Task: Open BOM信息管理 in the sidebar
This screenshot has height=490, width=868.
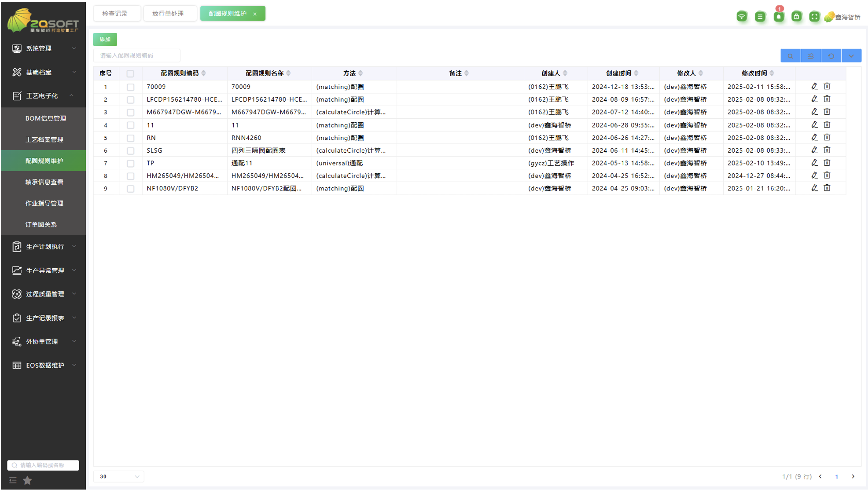Action: 43,118
